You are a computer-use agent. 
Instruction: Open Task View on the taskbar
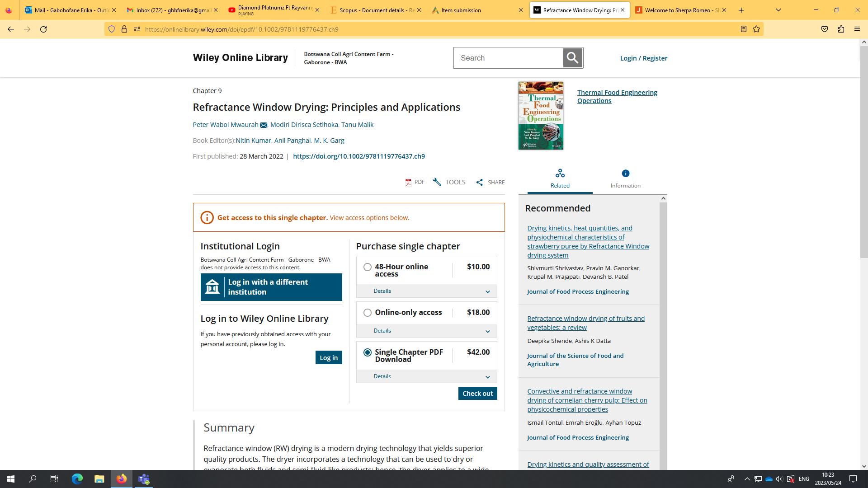click(x=54, y=479)
